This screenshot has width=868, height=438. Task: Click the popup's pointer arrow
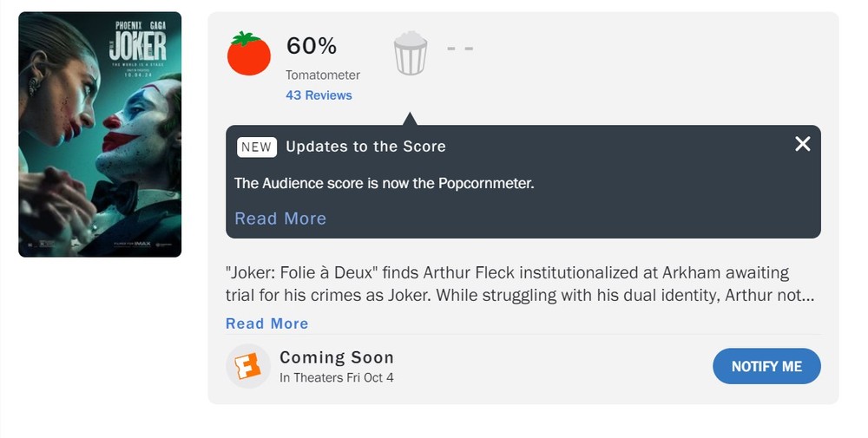tap(410, 119)
